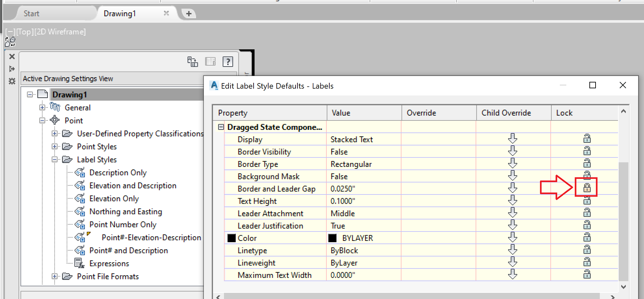Click Child Override arrow for Maximum Text Width
This screenshot has height=299, width=644.
pyautogui.click(x=513, y=274)
